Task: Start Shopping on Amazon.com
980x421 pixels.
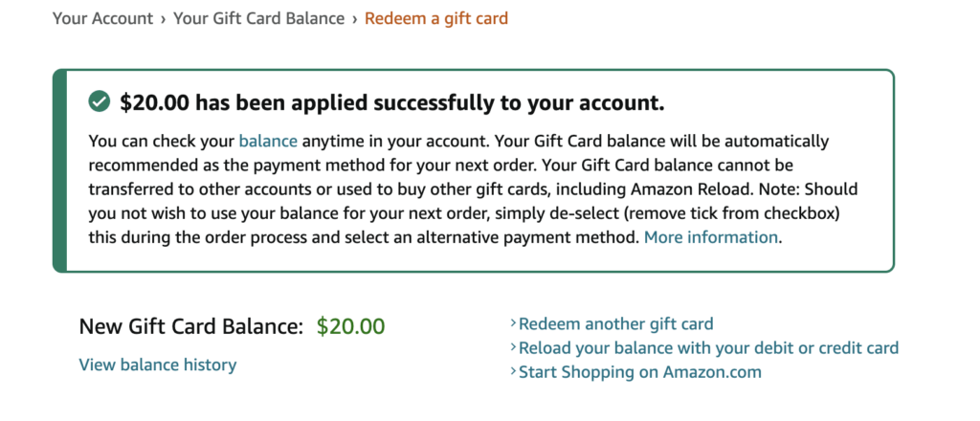Action: tap(640, 372)
